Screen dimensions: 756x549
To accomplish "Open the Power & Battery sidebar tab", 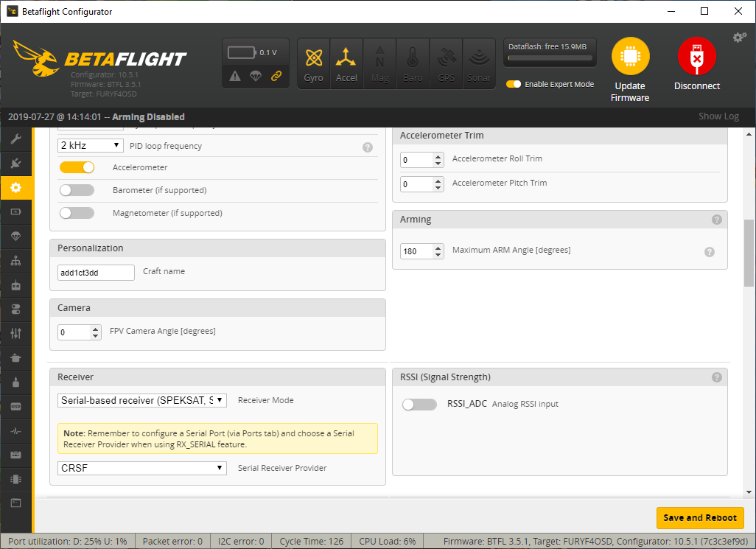I will pyautogui.click(x=16, y=211).
